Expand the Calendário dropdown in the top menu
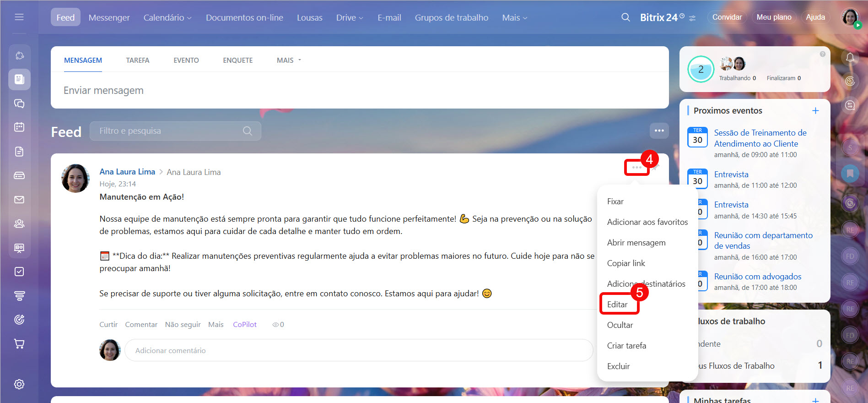868x403 pixels. coord(167,17)
